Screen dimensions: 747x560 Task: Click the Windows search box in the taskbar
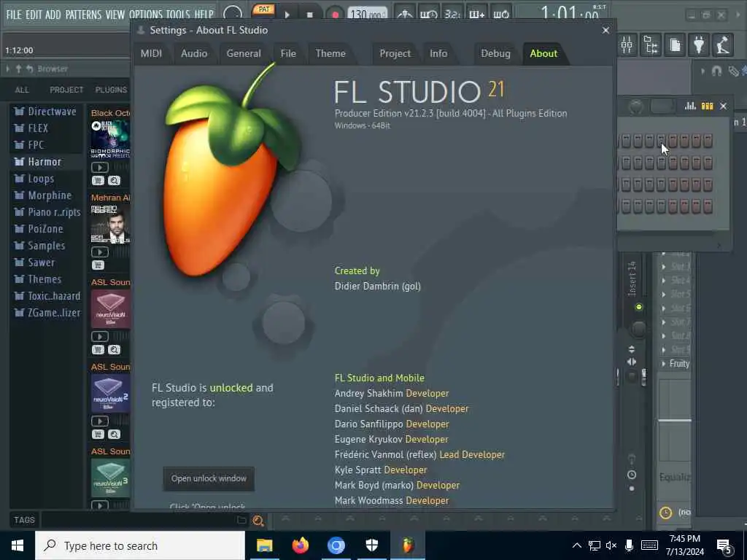click(140, 545)
